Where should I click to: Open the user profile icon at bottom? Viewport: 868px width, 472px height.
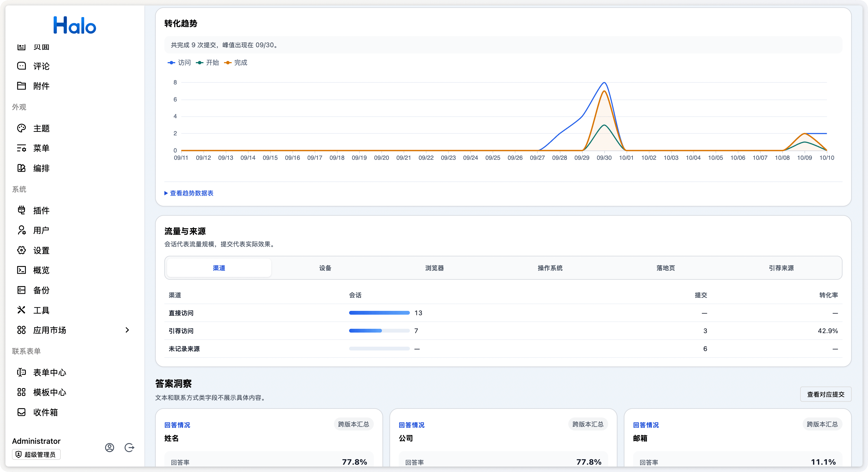pyautogui.click(x=110, y=447)
